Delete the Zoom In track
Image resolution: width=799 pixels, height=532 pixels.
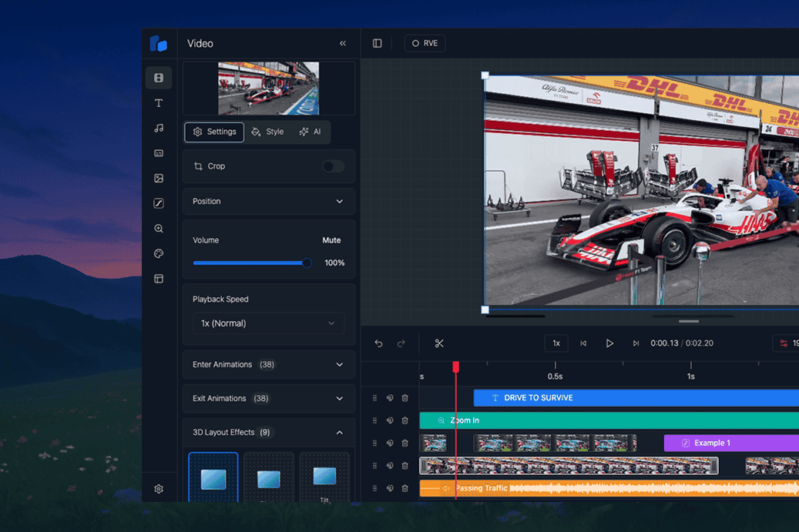pyautogui.click(x=405, y=420)
